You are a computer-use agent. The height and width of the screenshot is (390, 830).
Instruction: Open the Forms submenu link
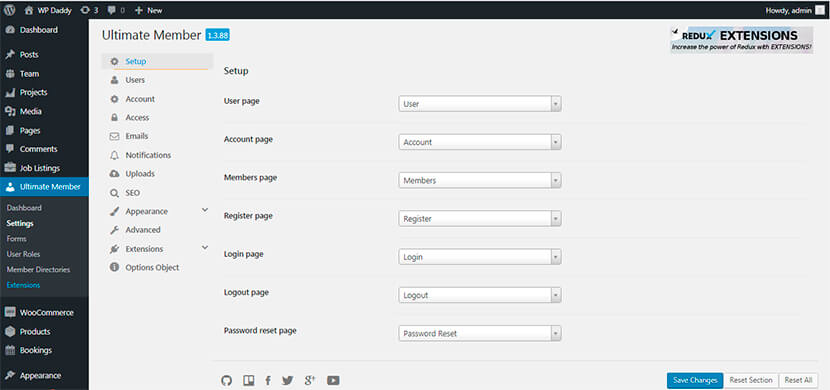(x=16, y=239)
